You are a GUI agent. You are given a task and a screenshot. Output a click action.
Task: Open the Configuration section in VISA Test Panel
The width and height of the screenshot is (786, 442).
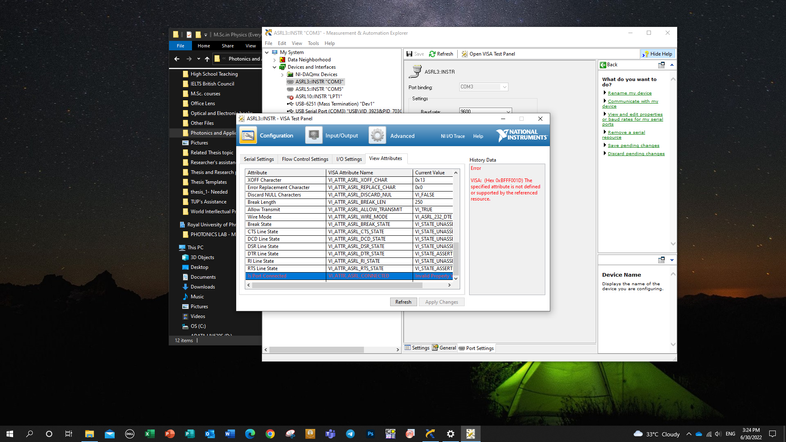(x=267, y=135)
